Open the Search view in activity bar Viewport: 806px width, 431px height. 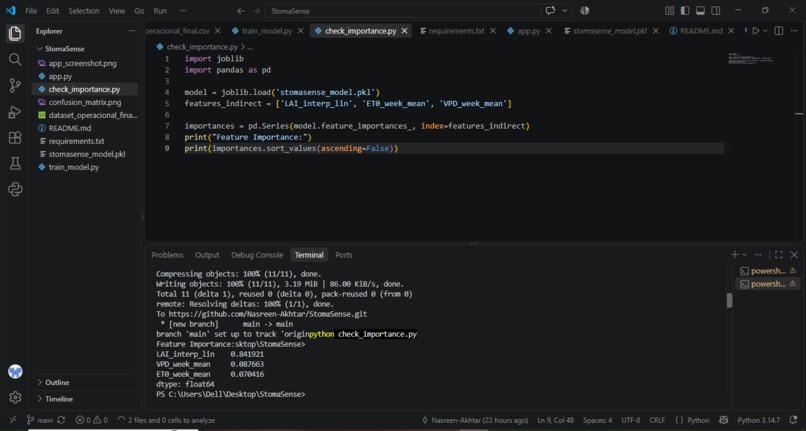click(15, 60)
